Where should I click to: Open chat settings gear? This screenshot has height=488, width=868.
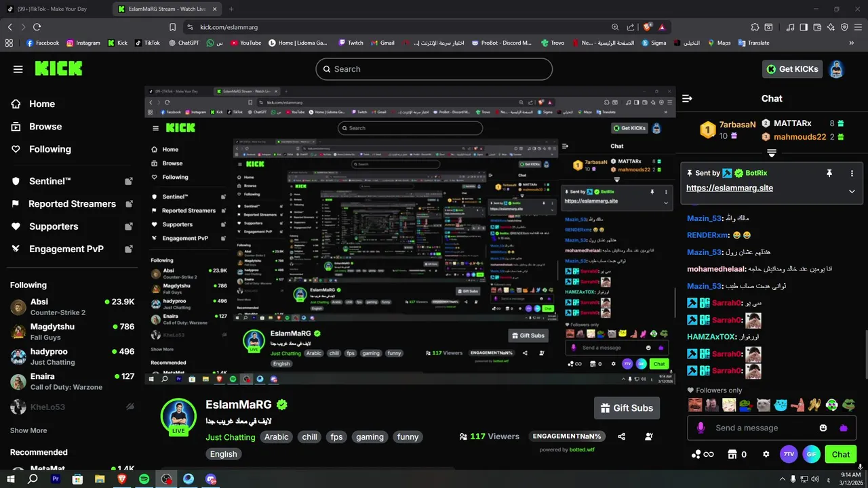click(x=766, y=454)
